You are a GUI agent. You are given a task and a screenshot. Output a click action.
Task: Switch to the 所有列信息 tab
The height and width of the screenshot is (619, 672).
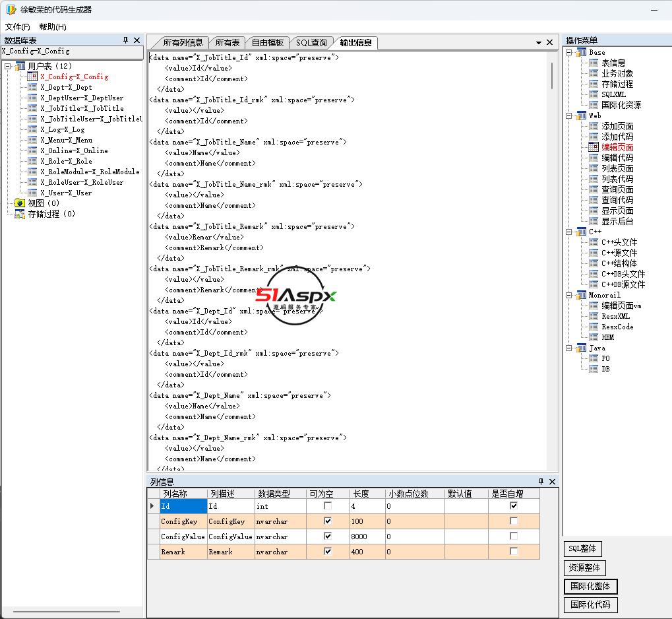[183, 42]
